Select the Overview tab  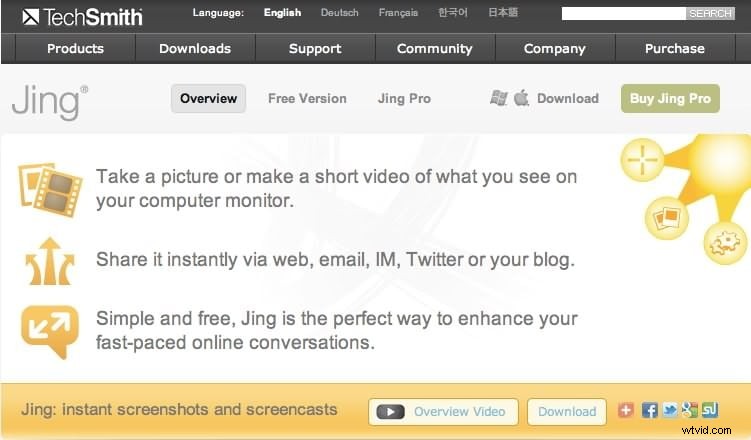coord(208,99)
